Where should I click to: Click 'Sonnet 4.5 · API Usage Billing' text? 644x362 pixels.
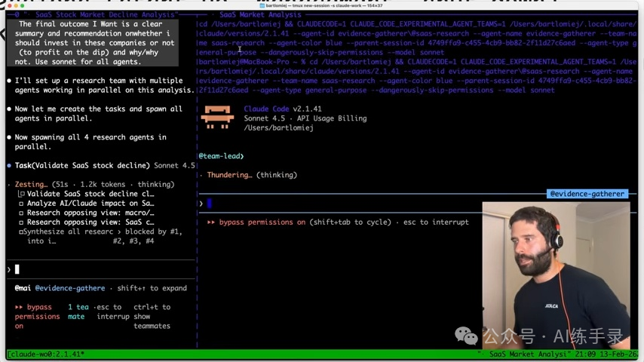coord(305,118)
